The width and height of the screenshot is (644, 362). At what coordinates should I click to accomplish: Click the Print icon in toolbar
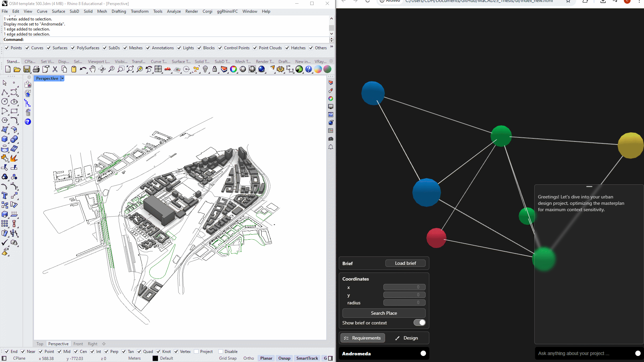[36, 69]
